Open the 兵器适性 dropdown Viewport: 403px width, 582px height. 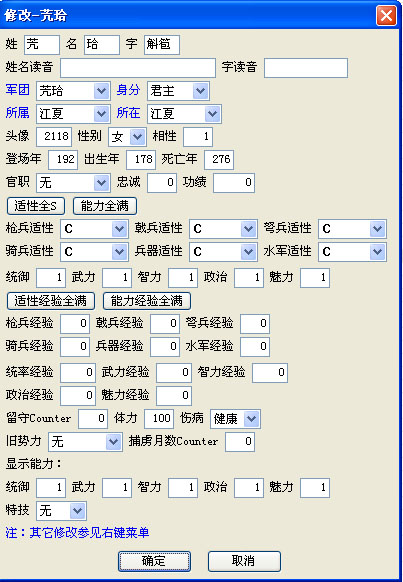pyautogui.click(x=223, y=252)
